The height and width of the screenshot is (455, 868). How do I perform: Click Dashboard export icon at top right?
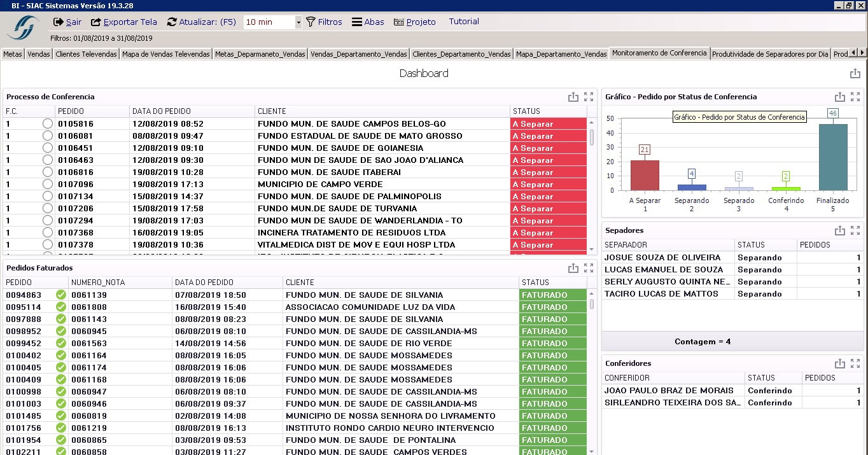[x=855, y=74]
